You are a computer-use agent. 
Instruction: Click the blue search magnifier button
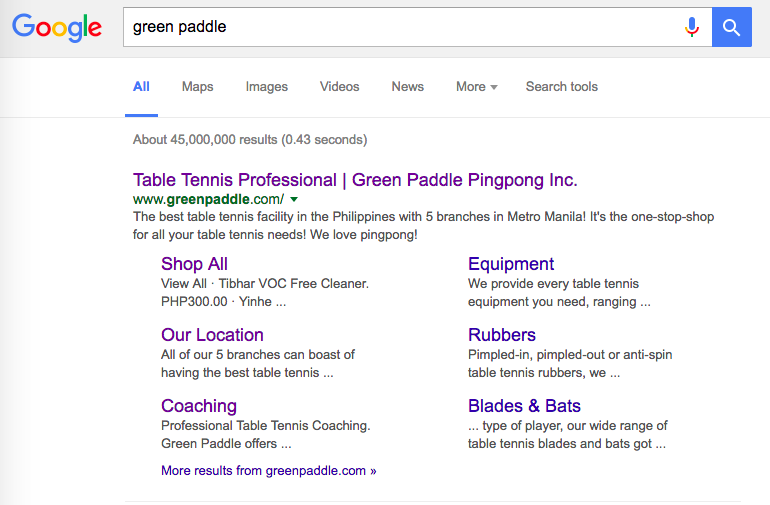tap(732, 27)
